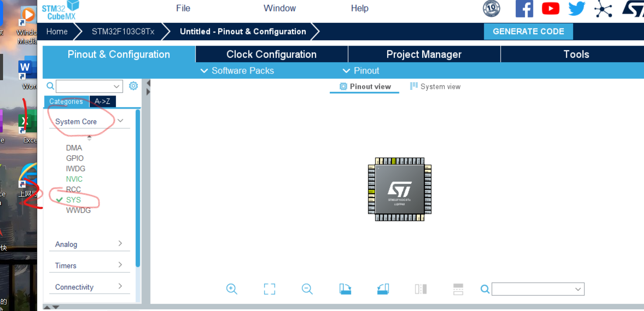Screen dimensions: 644x311
Task: Switch to System view
Action: (435, 86)
